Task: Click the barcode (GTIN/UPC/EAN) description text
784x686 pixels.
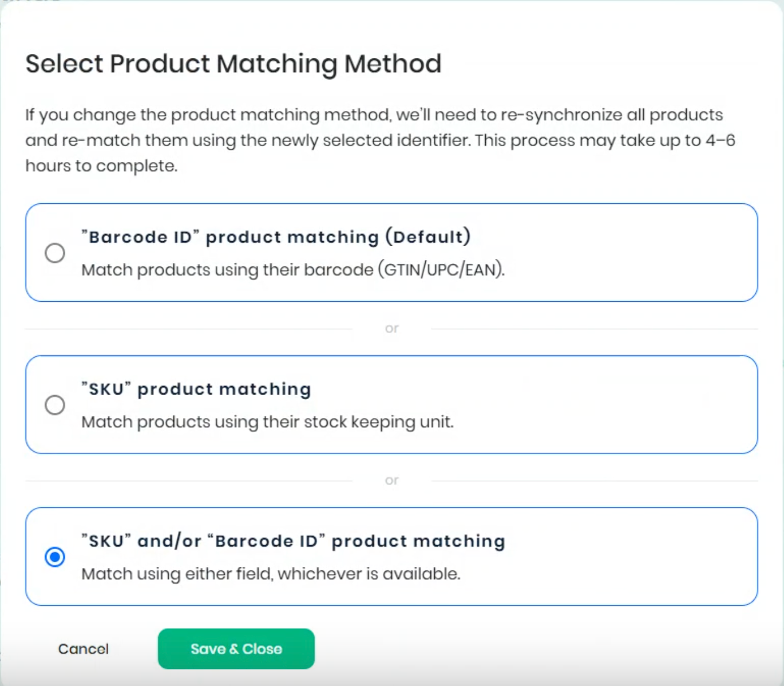Action: click(x=293, y=270)
